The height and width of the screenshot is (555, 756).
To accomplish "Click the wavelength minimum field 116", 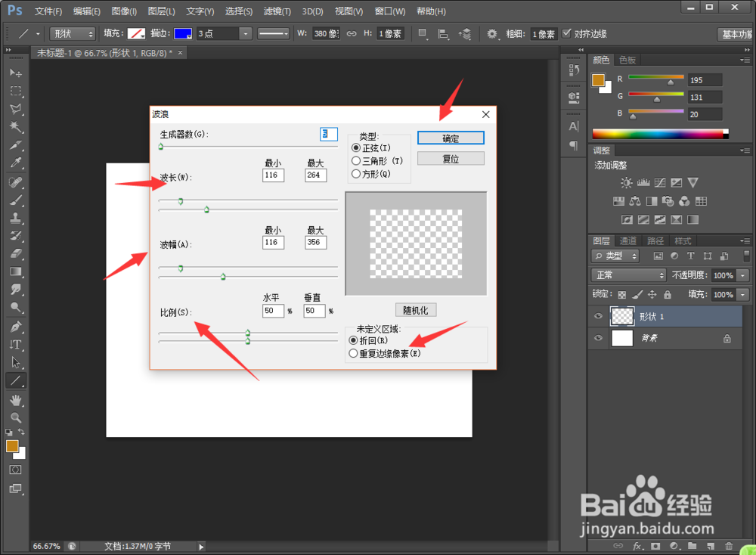I will click(x=273, y=175).
